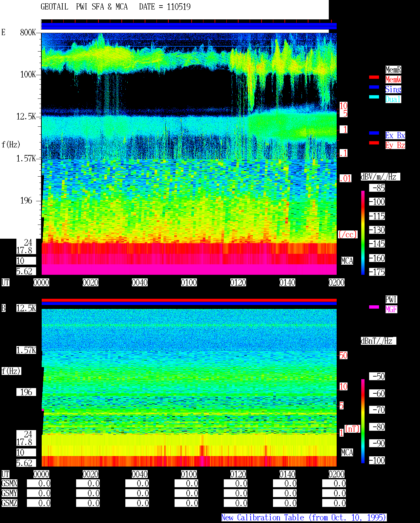Select the Ex Bx legend label
This screenshot has height=523, width=420.
click(395, 135)
